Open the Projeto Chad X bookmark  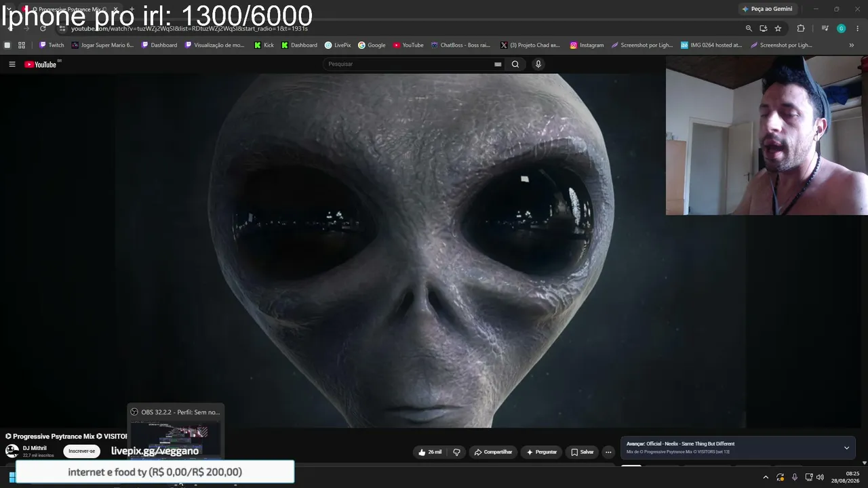529,45
